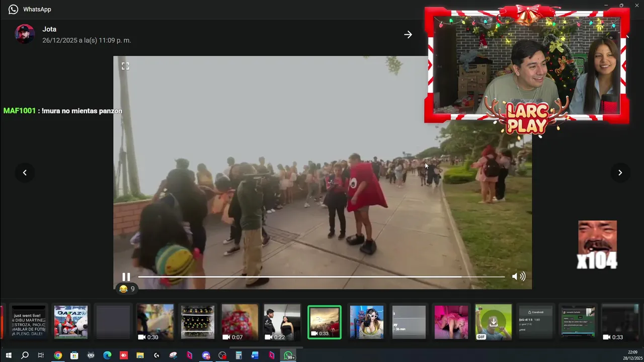Viewport: 644px width, 362px height.
Task: Open the blank gray thumbnail
Action: pyautogui.click(x=113, y=322)
